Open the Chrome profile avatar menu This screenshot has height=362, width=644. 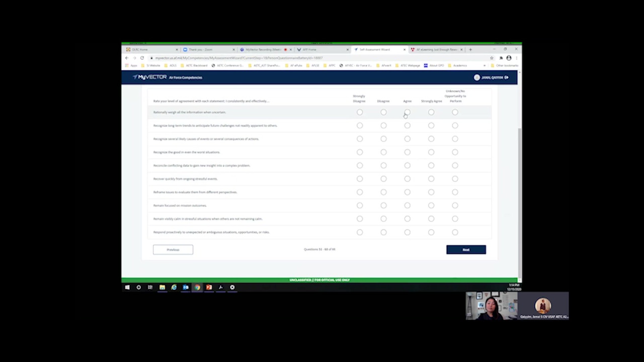click(509, 58)
